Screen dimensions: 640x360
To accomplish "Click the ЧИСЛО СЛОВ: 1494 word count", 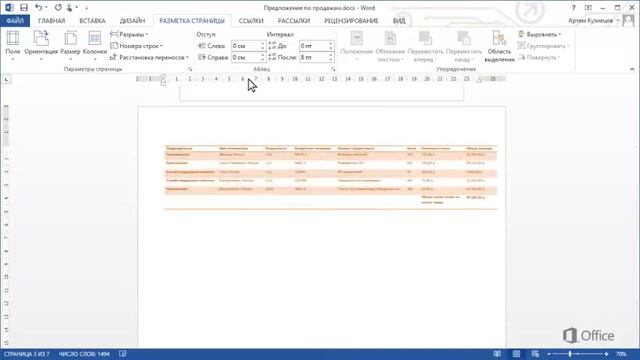I will (x=84, y=354).
